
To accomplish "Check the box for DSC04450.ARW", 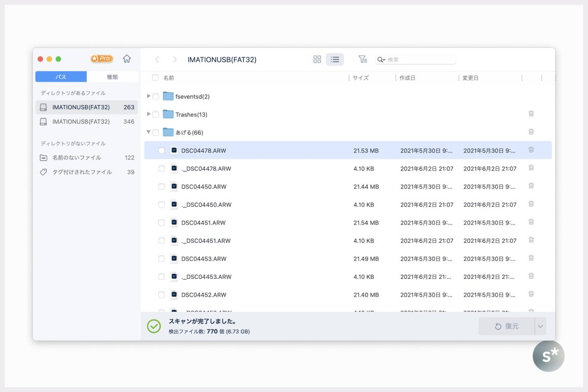I will (161, 187).
